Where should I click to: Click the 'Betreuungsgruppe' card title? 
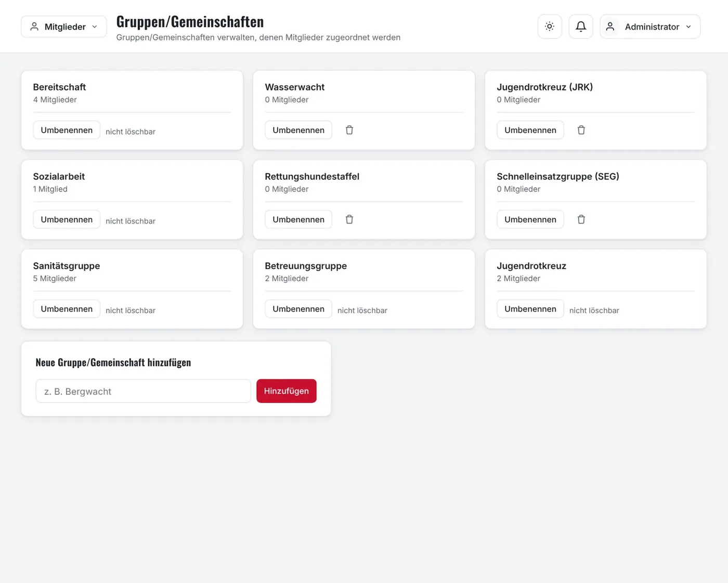coord(306,266)
